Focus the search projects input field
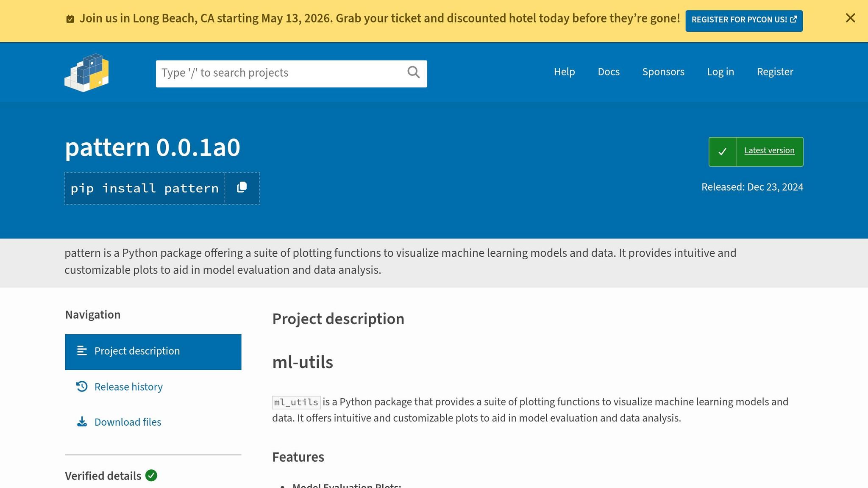868x488 pixels. coord(280,73)
